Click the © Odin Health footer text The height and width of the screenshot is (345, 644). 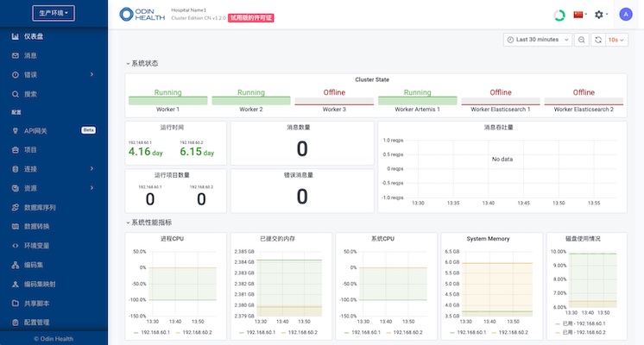pos(54,339)
